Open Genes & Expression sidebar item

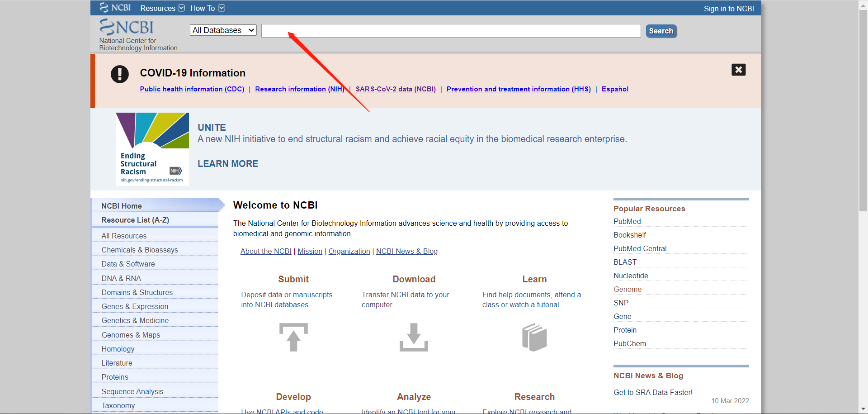point(155,306)
